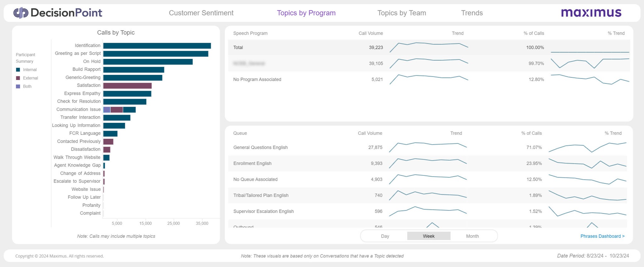Select the Week granularity option
The image size is (644, 267).
coord(429,236)
